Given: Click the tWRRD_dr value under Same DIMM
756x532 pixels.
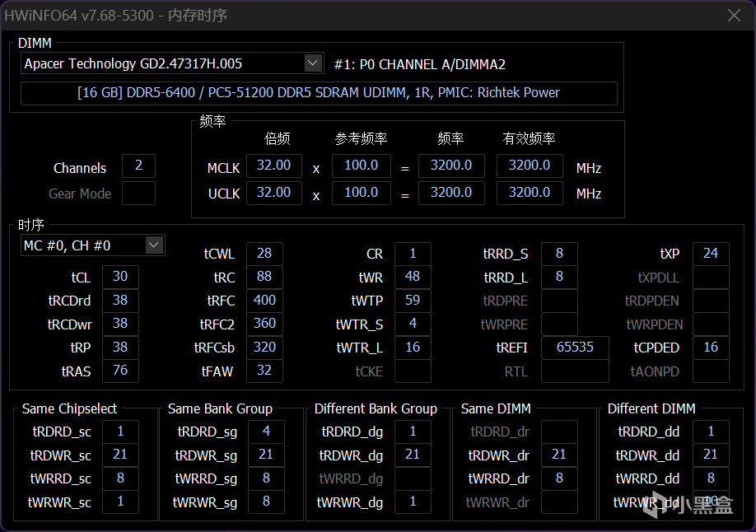Looking at the screenshot, I should 559,478.
